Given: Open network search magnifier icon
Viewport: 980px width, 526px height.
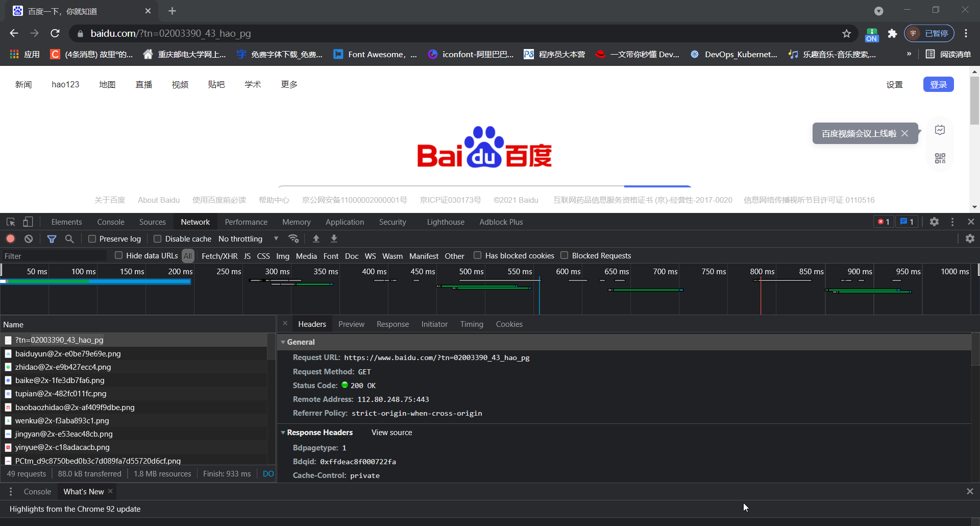Looking at the screenshot, I should [x=69, y=238].
